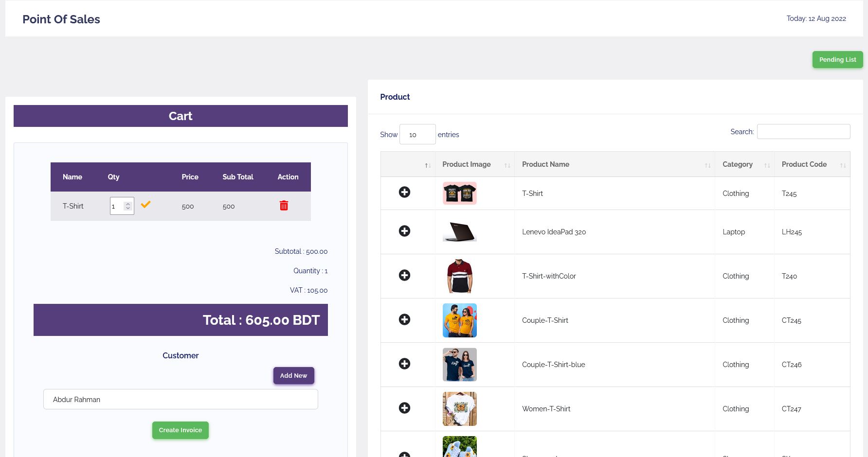Click Quantity : 1 summary line
The width and height of the screenshot is (868, 457).
coord(310,271)
